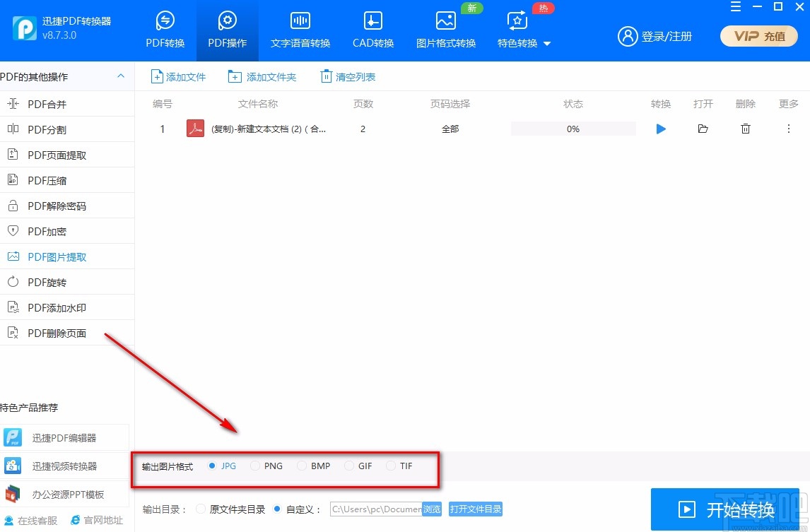Click the open folder icon in row
The height and width of the screenshot is (532, 810).
703,129
